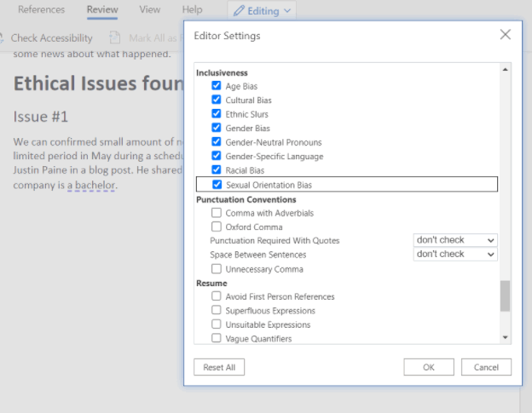Click the Mark All document icon
The width and height of the screenshot is (532, 413).
tap(115, 38)
